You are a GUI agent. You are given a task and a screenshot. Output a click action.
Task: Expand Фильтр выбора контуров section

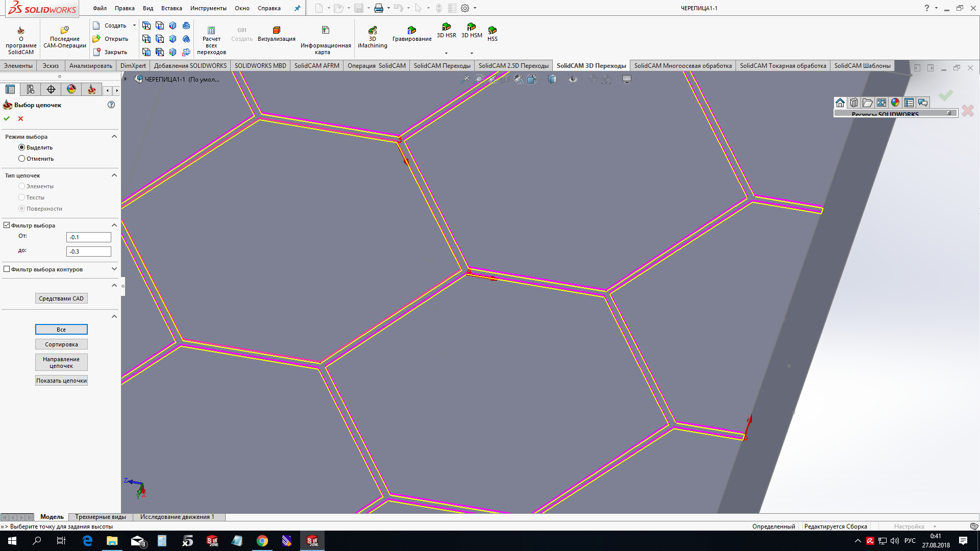[x=114, y=269]
